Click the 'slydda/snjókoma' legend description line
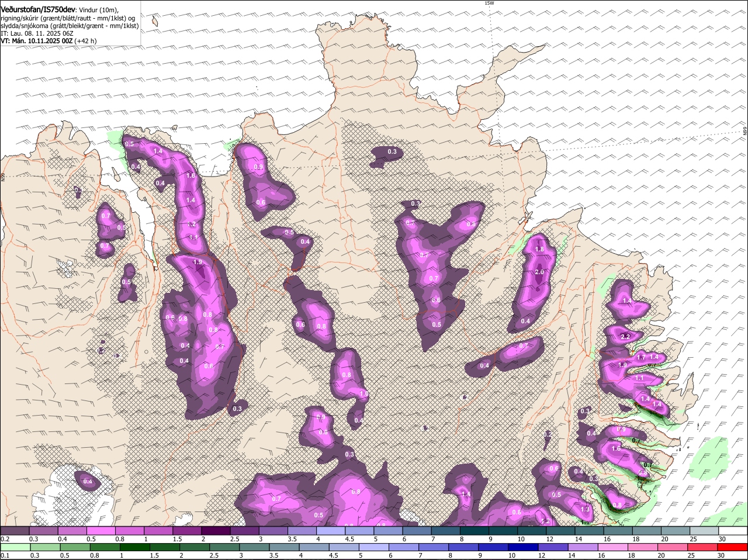 70,26
